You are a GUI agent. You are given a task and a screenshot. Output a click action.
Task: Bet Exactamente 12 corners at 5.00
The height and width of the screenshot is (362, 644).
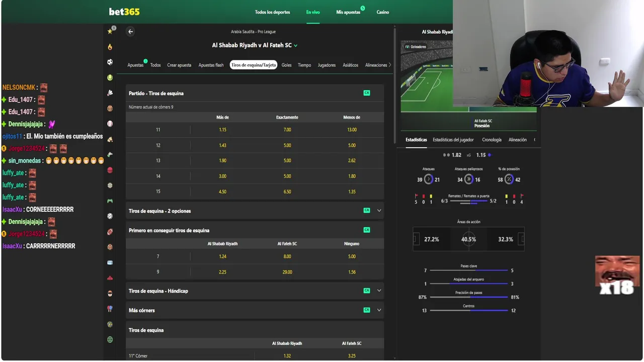[x=287, y=145]
